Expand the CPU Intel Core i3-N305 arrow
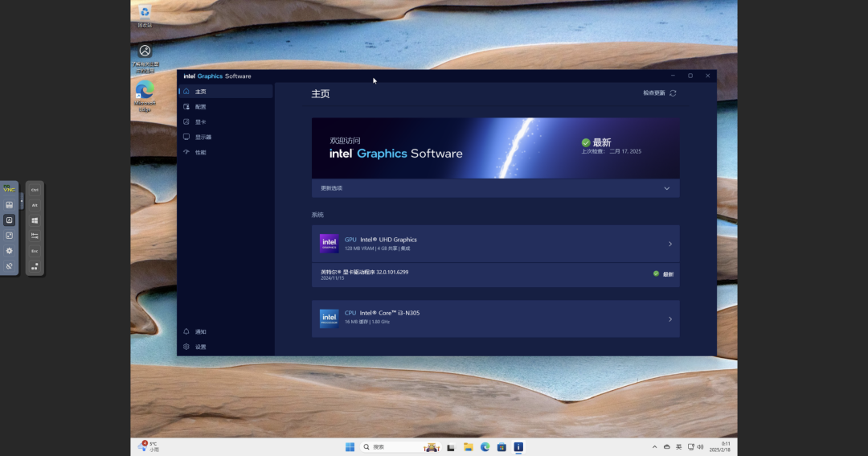This screenshot has width=868, height=456. pyautogui.click(x=669, y=319)
